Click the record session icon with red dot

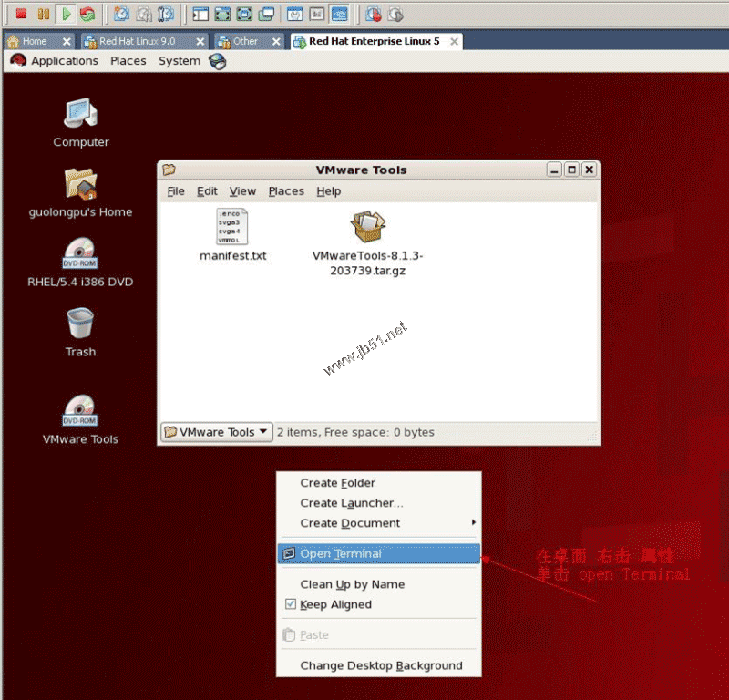click(x=373, y=15)
